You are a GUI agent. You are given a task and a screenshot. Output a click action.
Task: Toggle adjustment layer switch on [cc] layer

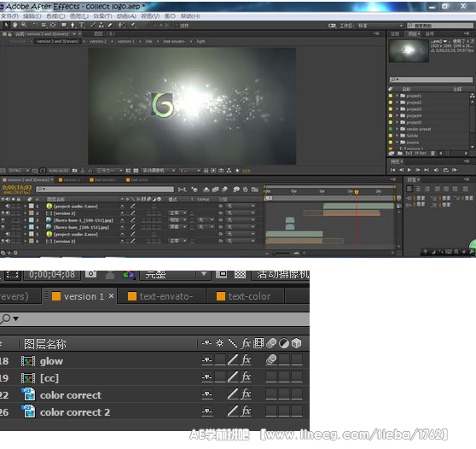284,377
